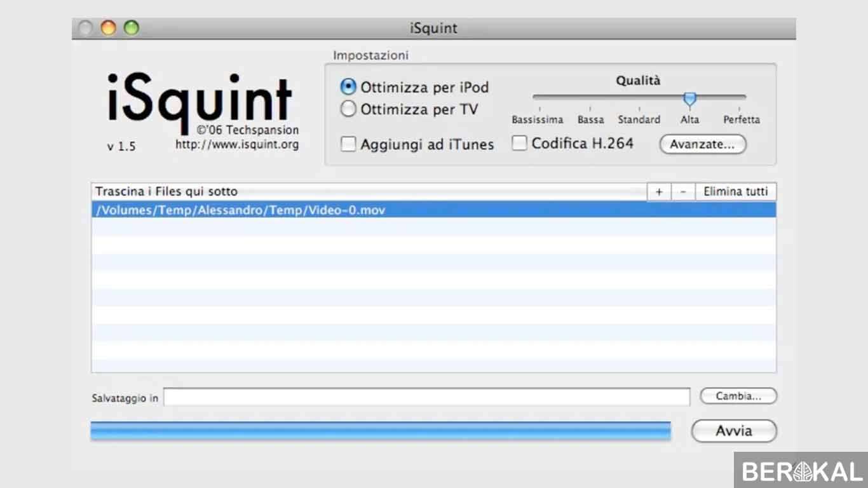Click the green zoom window button
This screenshot has height=488, width=868.
(131, 28)
